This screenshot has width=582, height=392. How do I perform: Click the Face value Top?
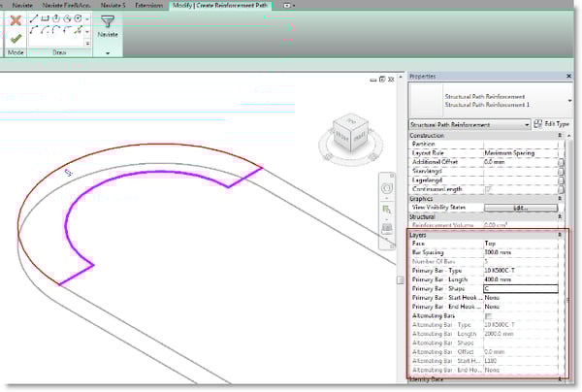pyautogui.click(x=490, y=244)
